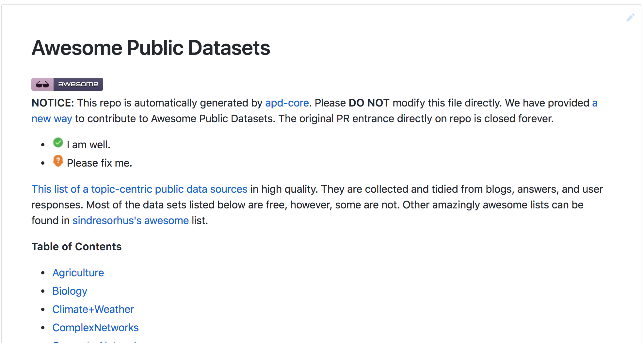Click the "I am well." text
The height and width of the screenshot is (343, 644).
(x=89, y=145)
